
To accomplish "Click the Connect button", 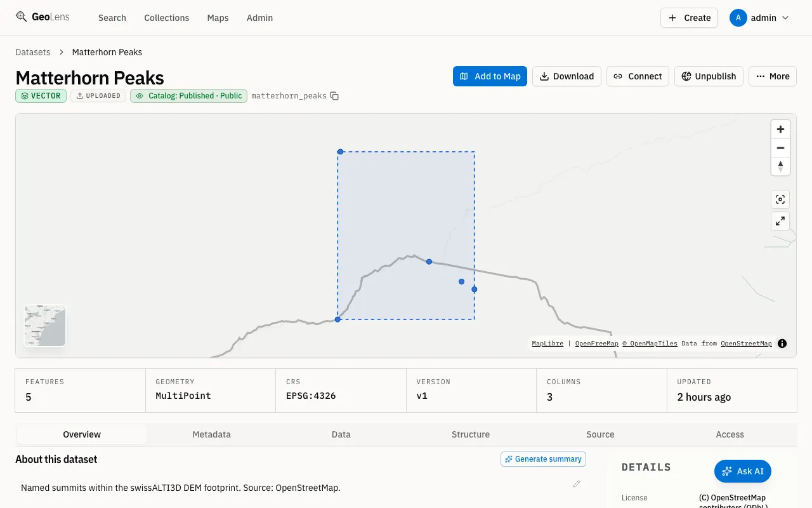I will pyautogui.click(x=638, y=76).
